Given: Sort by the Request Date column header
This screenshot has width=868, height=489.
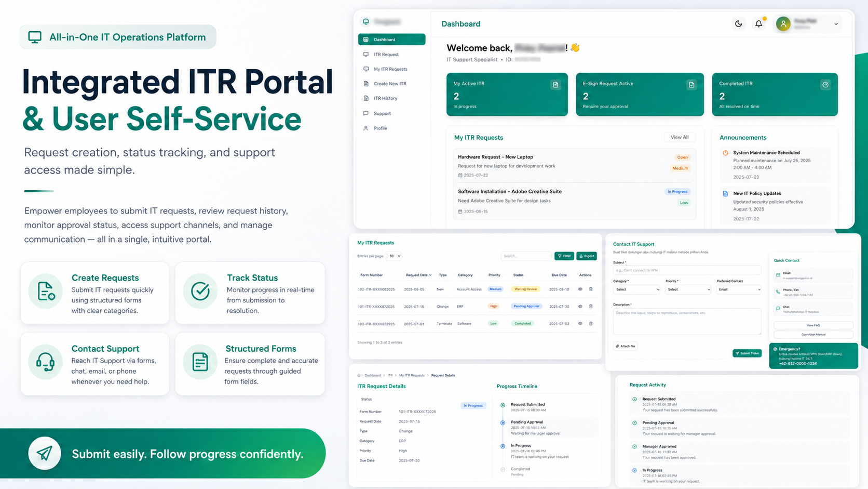Looking at the screenshot, I should click(418, 275).
